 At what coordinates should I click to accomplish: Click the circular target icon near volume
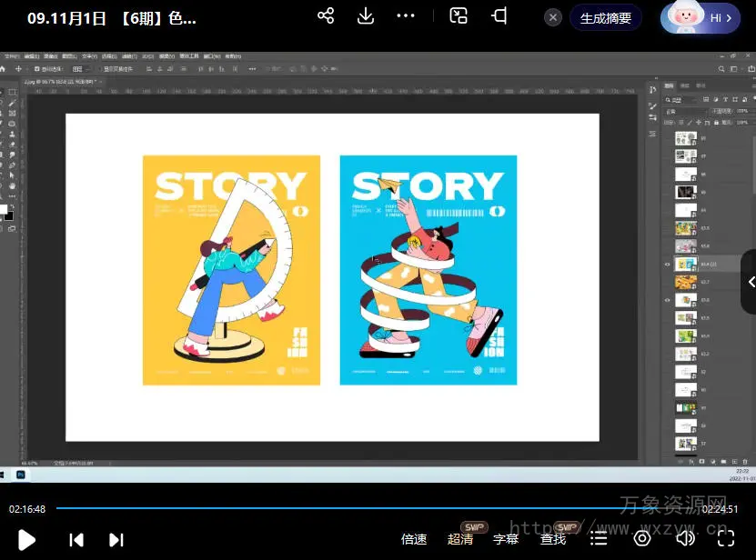[642, 538]
